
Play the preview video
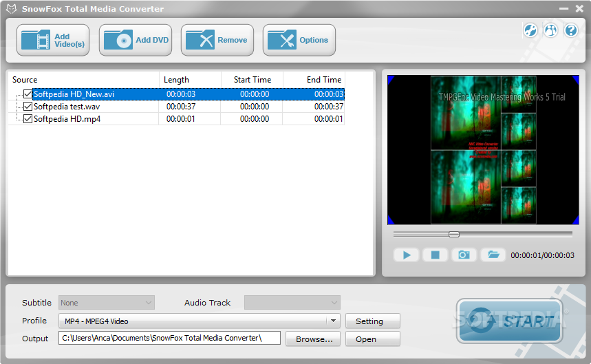click(x=407, y=255)
